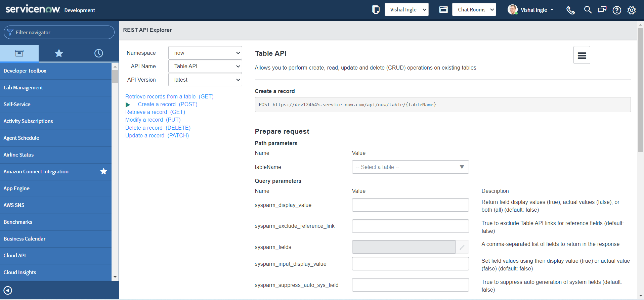Click the navigator filter funnel icon

pyautogui.click(x=10, y=32)
